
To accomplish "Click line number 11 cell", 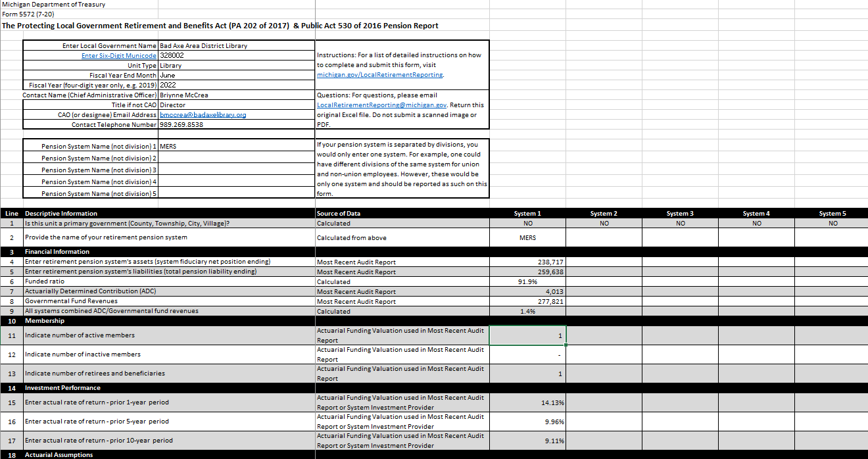I will coord(12,335).
